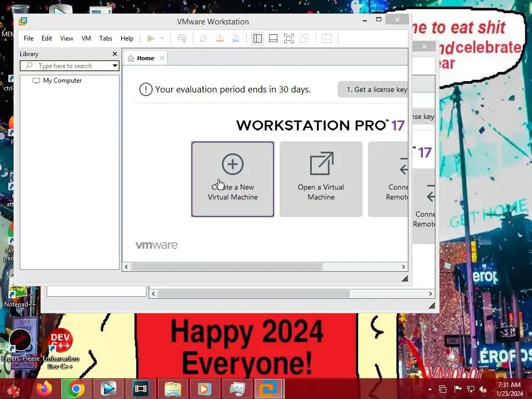
Task: Enter full screen mode icon
Action: click(289, 38)
